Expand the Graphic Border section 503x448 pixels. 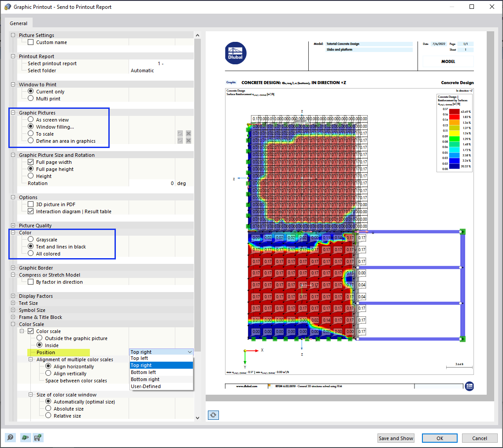click(13, 268)
